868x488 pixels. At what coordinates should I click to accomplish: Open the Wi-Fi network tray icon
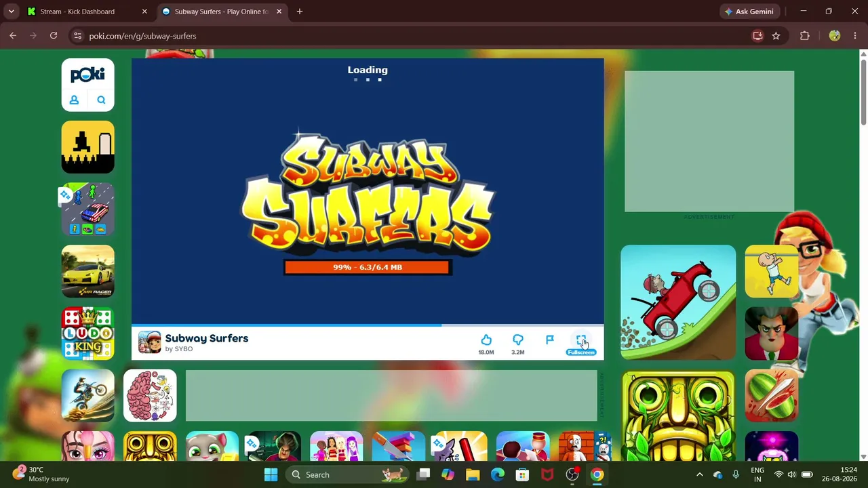click(x=778, y=474)
